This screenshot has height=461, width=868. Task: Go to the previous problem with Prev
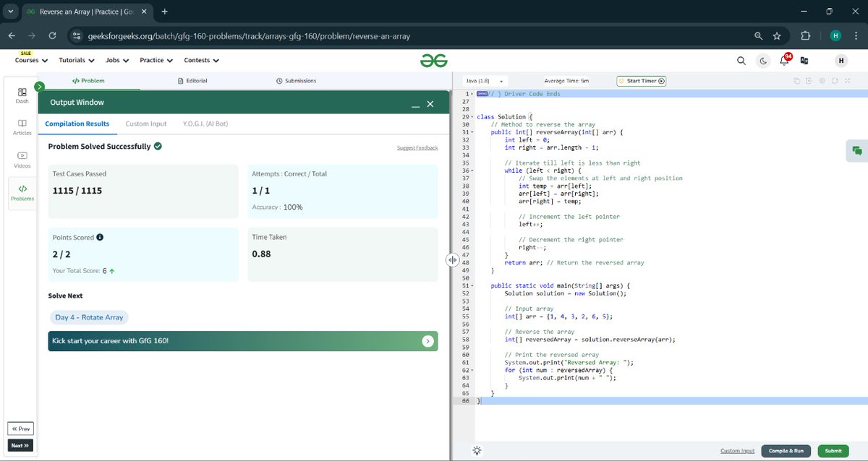coord(21,428)
